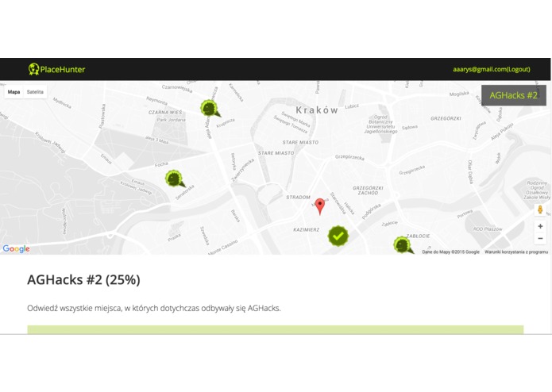Image resolution: width=552 pixels, height=392 pixels.
Task: Open Street View pegman icon
Action: [x=540, y=210]
